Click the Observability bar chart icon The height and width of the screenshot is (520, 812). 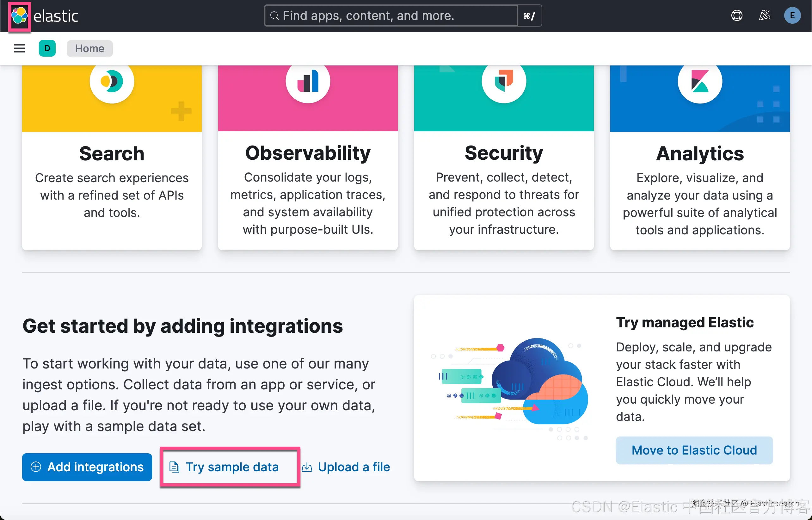(x=308, y=81)
